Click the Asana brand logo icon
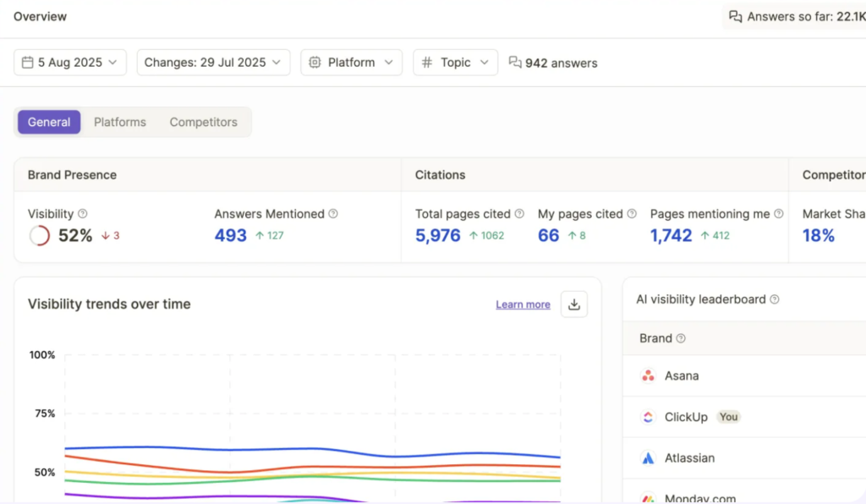This screenshot has width=866, height=504. click(x=648, y=376)
